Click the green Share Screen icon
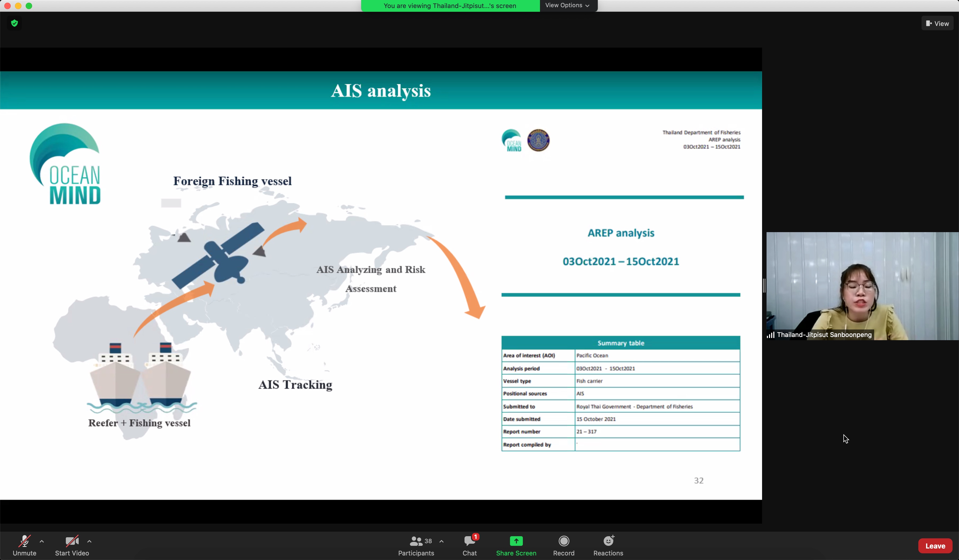 (x=516, y=541)
